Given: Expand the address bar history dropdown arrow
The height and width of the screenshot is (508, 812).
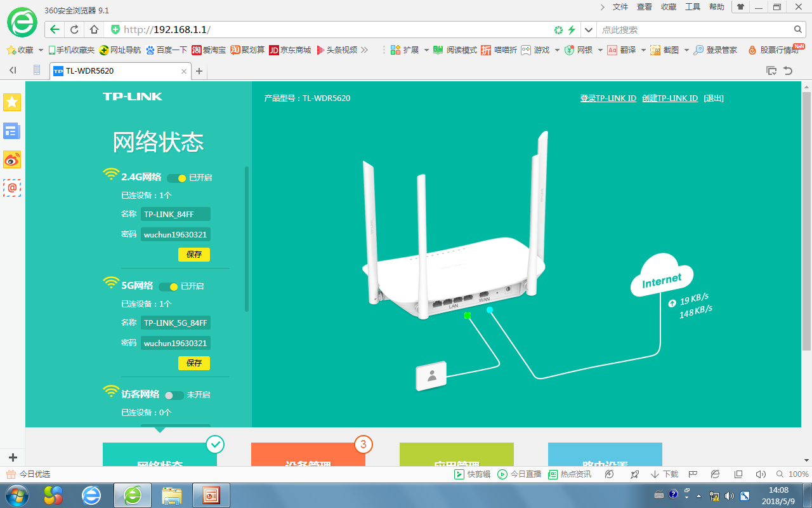Looking at the screenshot, I should tap(589, 30).
